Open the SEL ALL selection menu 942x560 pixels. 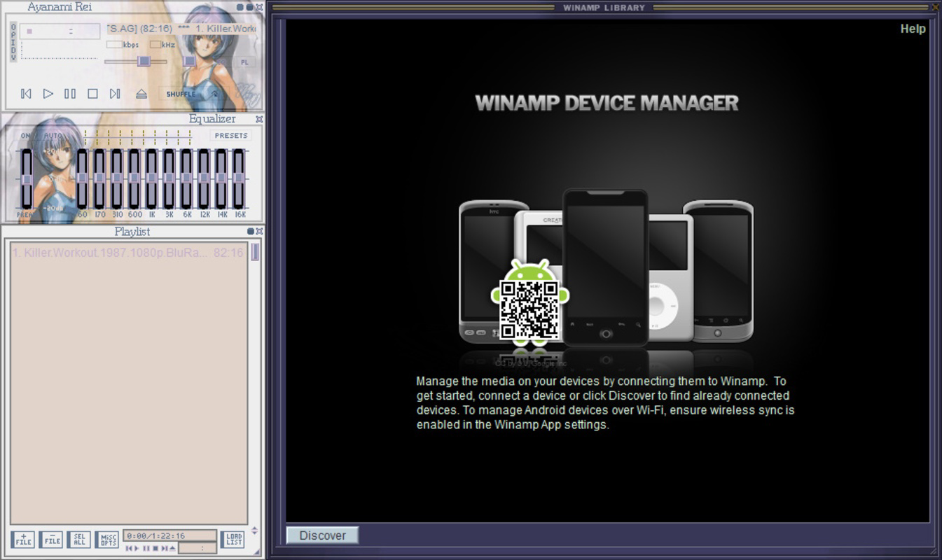79,540
